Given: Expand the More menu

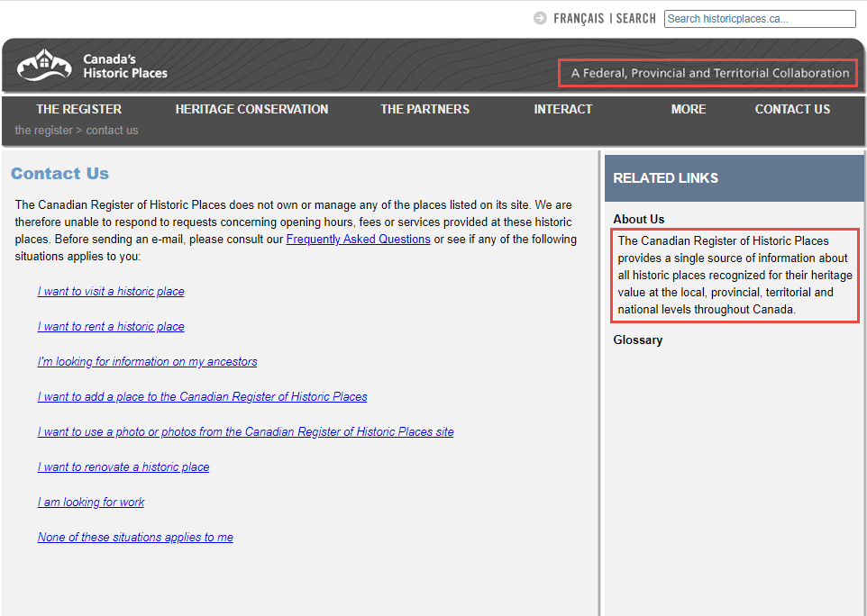Looking at the screenshot, I should pos(689,109).
